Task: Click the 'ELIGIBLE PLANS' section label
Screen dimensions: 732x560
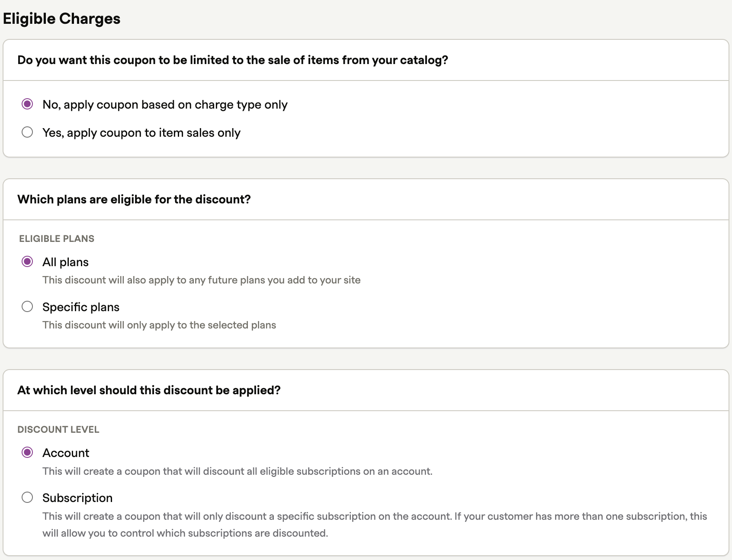Action: pos(57,239)
